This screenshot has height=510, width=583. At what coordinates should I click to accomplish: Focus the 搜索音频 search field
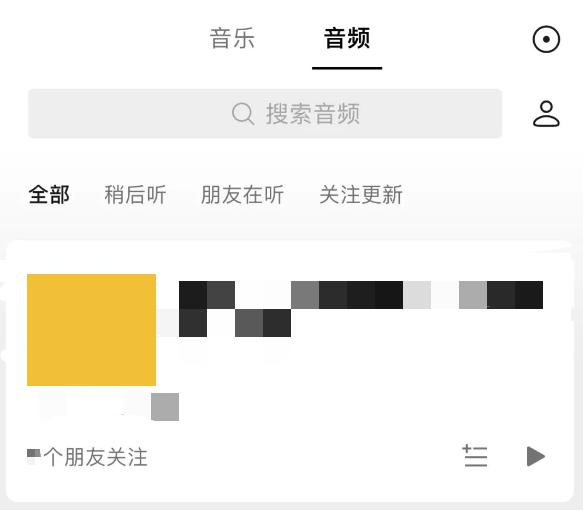265,114
